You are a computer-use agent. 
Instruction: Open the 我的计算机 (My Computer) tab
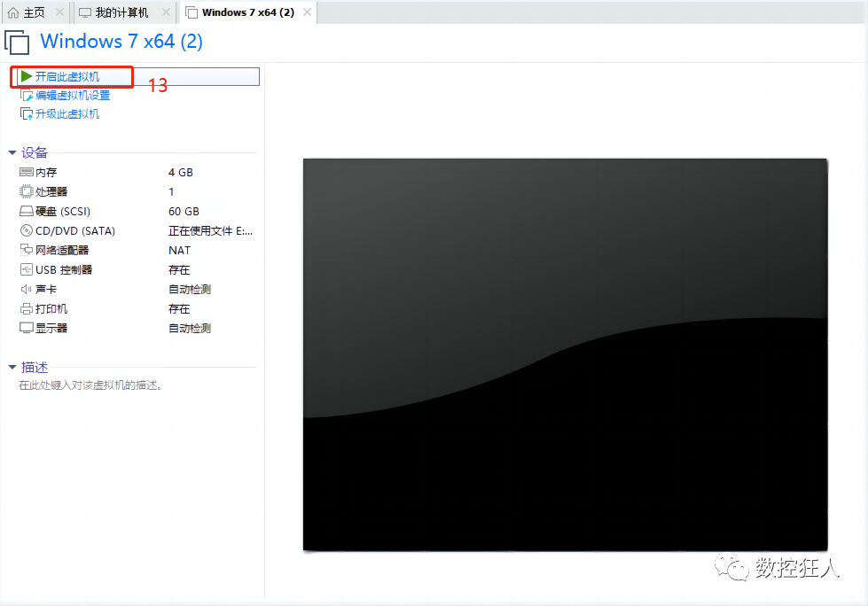pyautogui.click(x=120, y=12)
